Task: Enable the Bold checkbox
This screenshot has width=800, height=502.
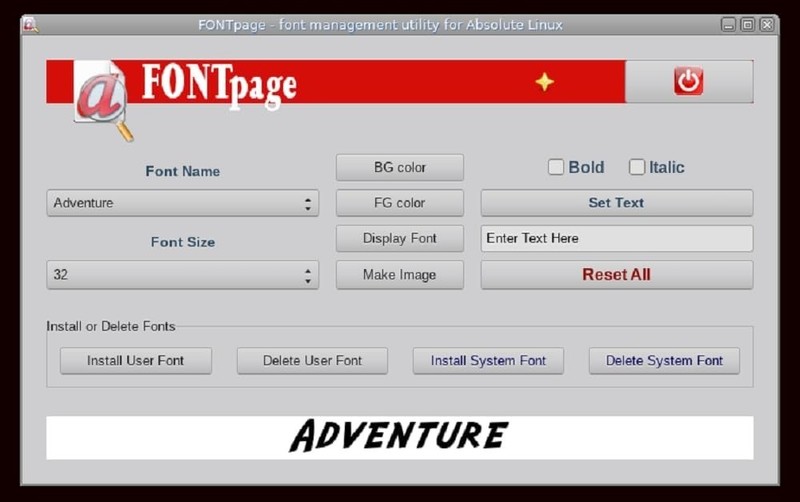Action: pyautogui.click(x=556, y=167)
